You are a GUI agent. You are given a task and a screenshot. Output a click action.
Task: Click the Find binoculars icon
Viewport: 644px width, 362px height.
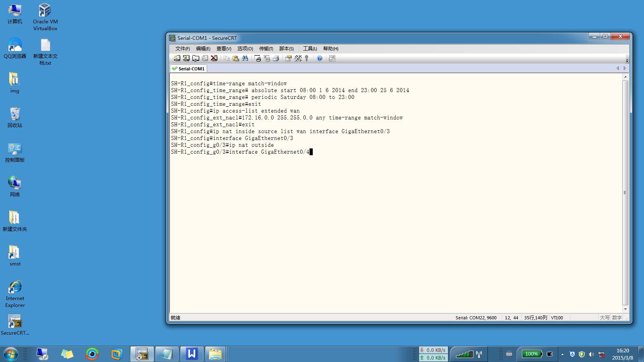tap(245, 58)
